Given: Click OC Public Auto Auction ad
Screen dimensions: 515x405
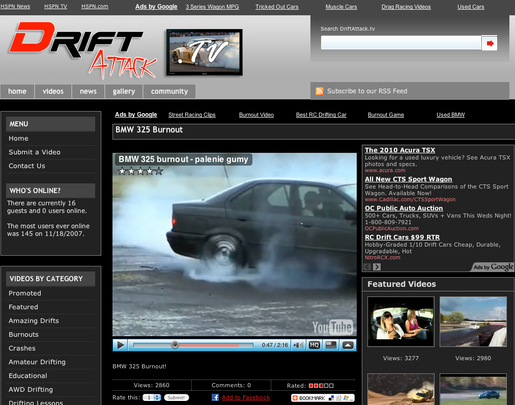Looking at the screenshot, I should [404, 208].
